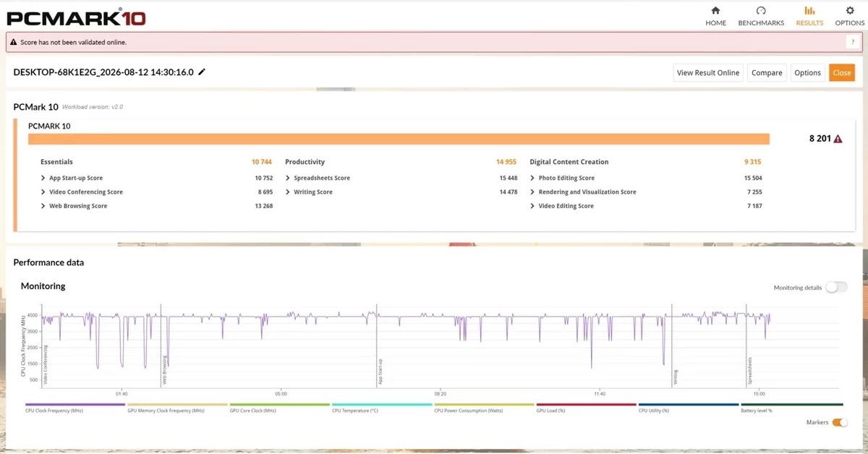
Task: Click the question mark help button in the banner
Action: coord(854,42)
